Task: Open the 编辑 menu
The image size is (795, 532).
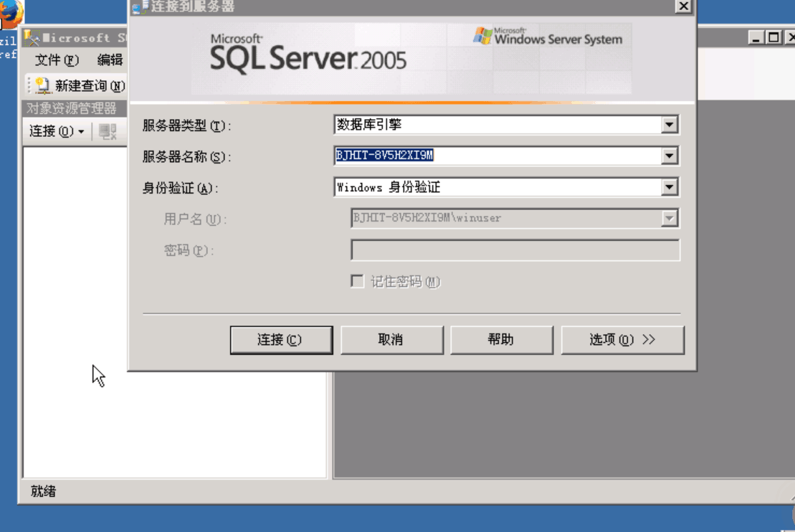Action: [x=110, y=60]
